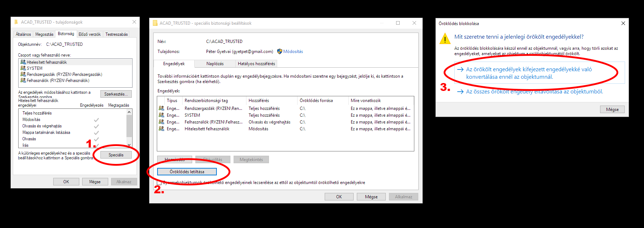Image resolution: width=644 pixels, height=228 pixels.
Task: Switch to the Általános tab
Action: pos(23,34)
